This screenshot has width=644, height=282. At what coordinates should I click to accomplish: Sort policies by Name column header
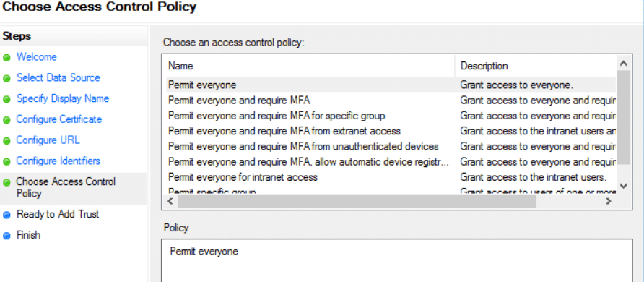[310, 66]
